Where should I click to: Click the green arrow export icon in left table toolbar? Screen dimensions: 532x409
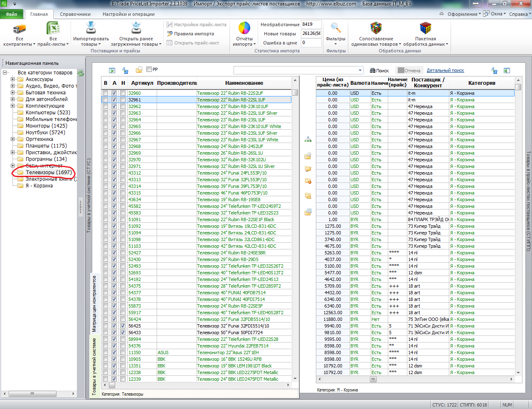pos(112,71)
